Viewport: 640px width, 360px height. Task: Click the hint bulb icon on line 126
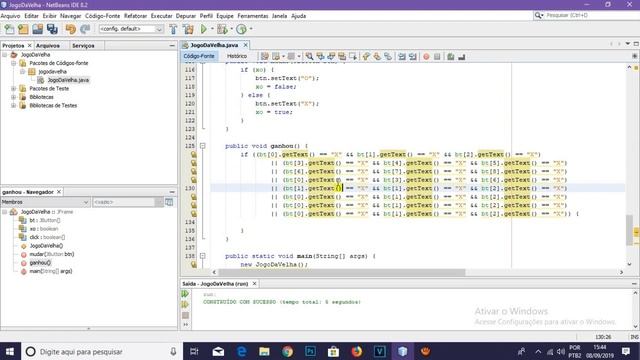coord(193,155)
